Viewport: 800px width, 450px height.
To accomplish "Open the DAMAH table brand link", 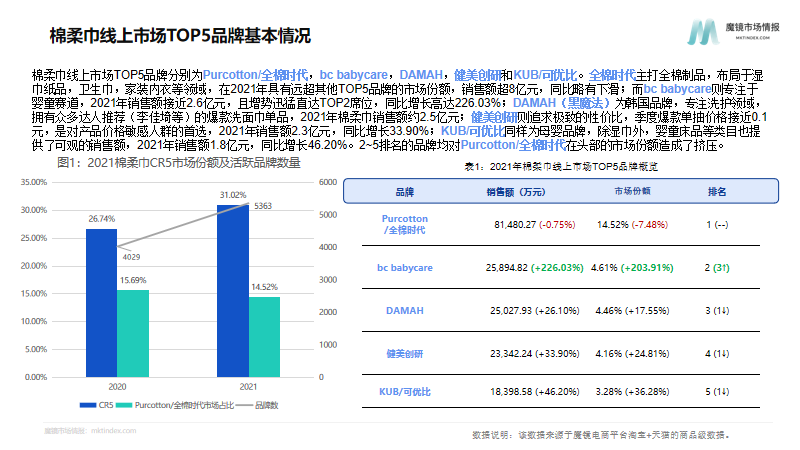I will 405,311.
